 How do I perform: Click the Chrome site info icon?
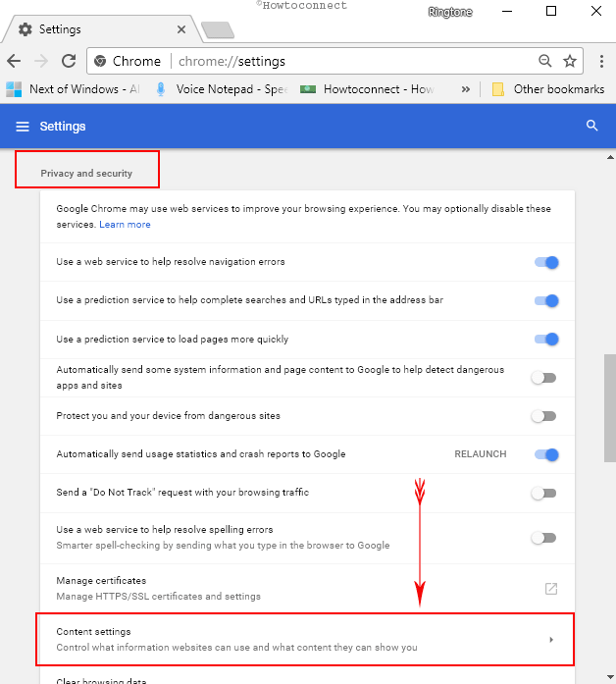pyautogui.click(x=100, y=61)
